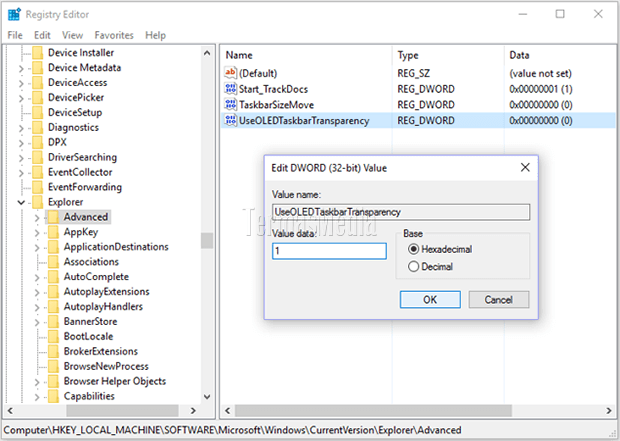Screen dimensions: 620x441
Task: Click the DevicePicker folder icon
Action: click(38, 98)
